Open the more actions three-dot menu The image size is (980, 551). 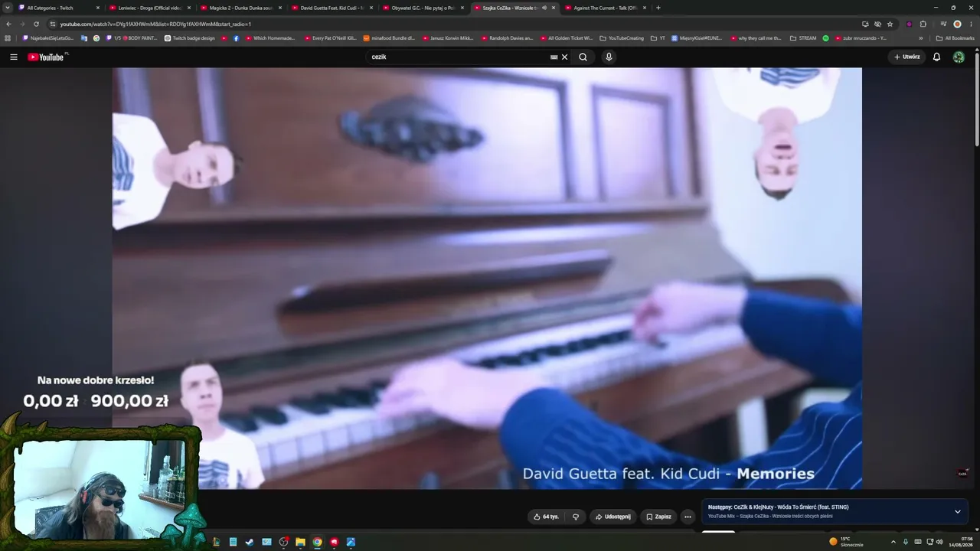[688, 517]
